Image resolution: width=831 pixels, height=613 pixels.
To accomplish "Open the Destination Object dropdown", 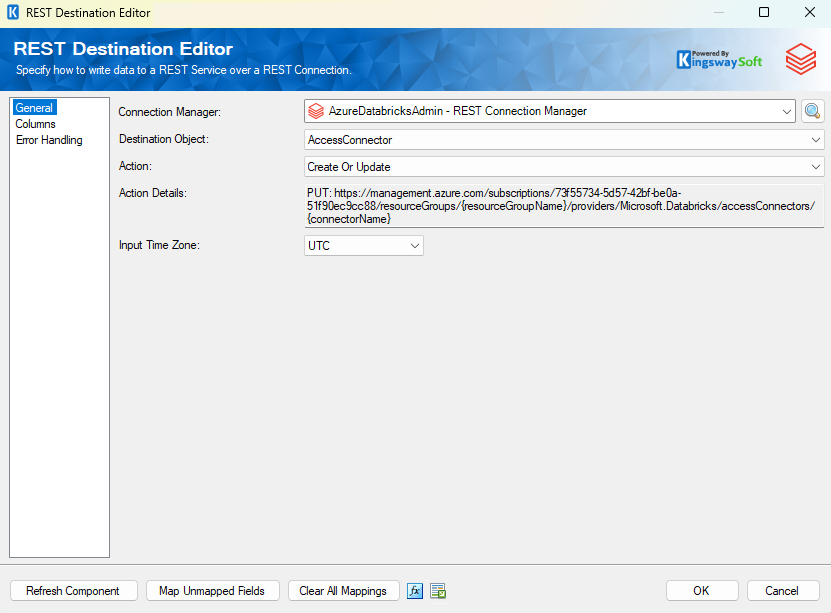I will click(x=816, y=140).
